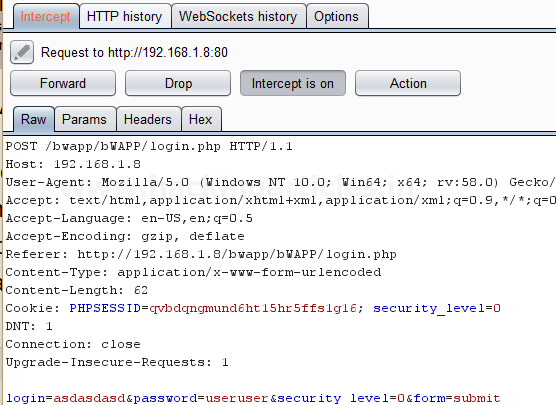556x405 pixels.
Task: Forward the intercepted request
Action: click(63, 83)
